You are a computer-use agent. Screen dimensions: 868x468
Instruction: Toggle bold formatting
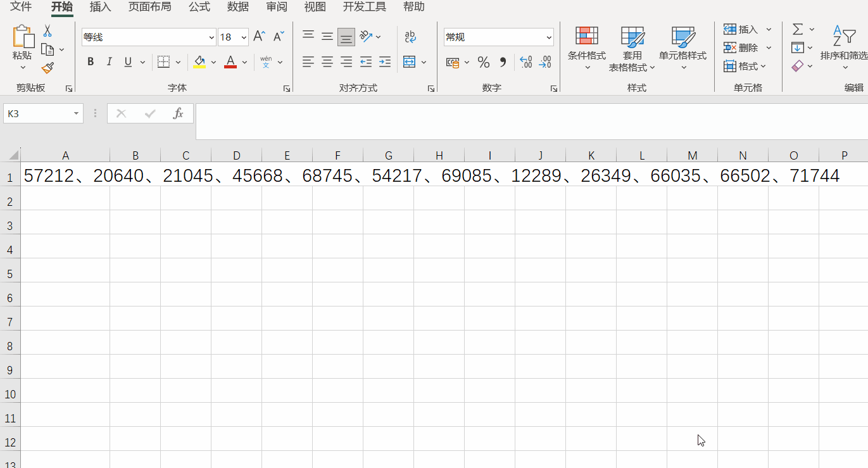point(90,61)
